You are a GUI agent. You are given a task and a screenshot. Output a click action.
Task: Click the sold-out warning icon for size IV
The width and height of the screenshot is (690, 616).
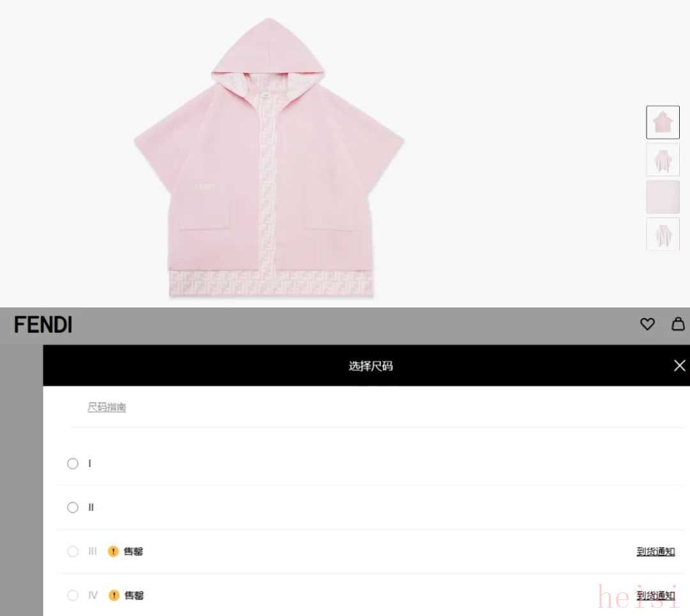coord(114,596)
